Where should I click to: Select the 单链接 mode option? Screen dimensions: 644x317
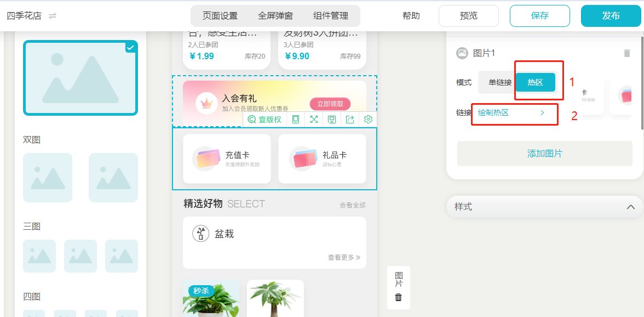coord(500,82)
